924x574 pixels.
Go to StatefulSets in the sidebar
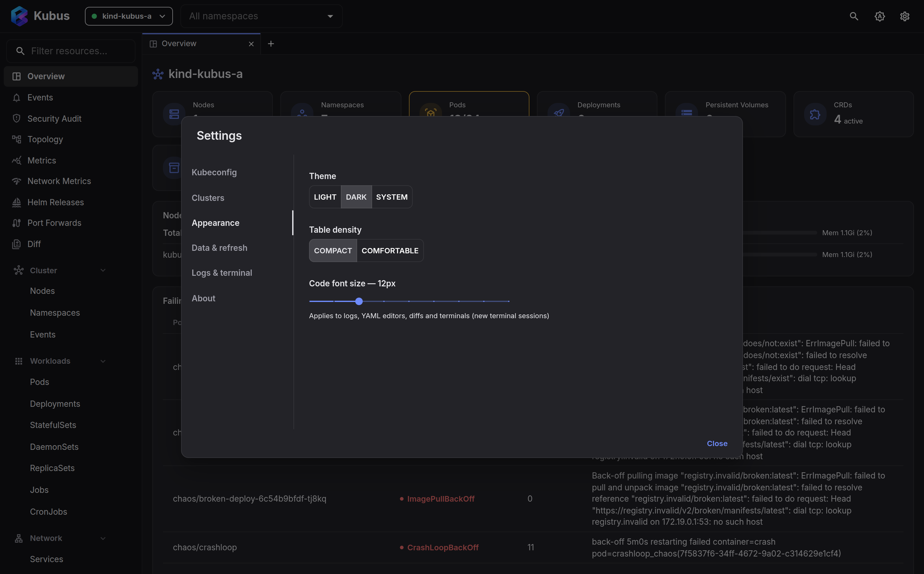[x=53, y=425]
